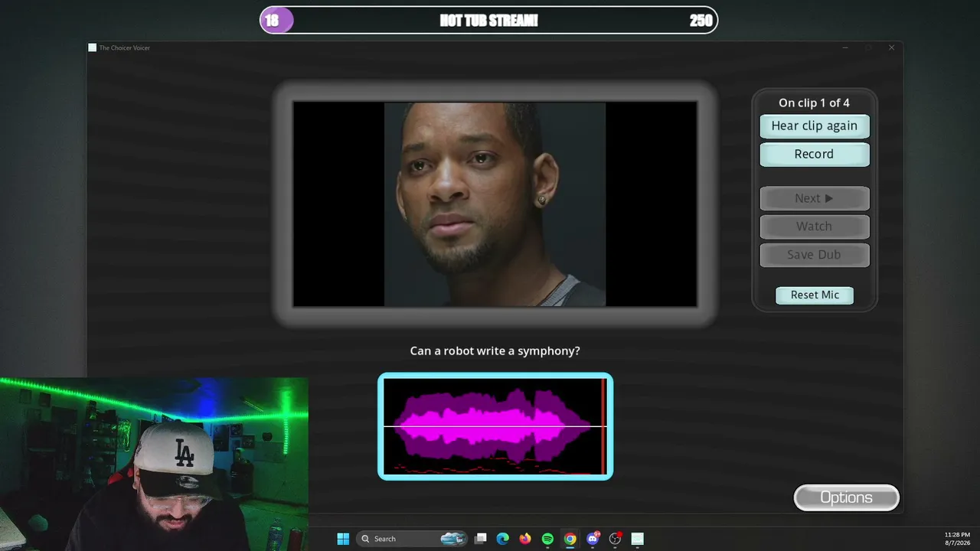The image size is (980, 551).
Task: Open the Windows Start menu
Action: 343,539
